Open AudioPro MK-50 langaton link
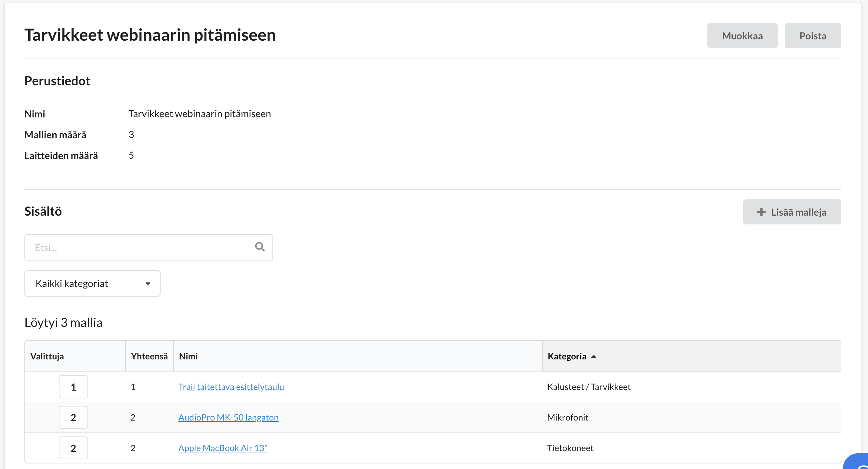Viewport: 868px width, 469px height. pyautogui.click(x=228, y=417)
